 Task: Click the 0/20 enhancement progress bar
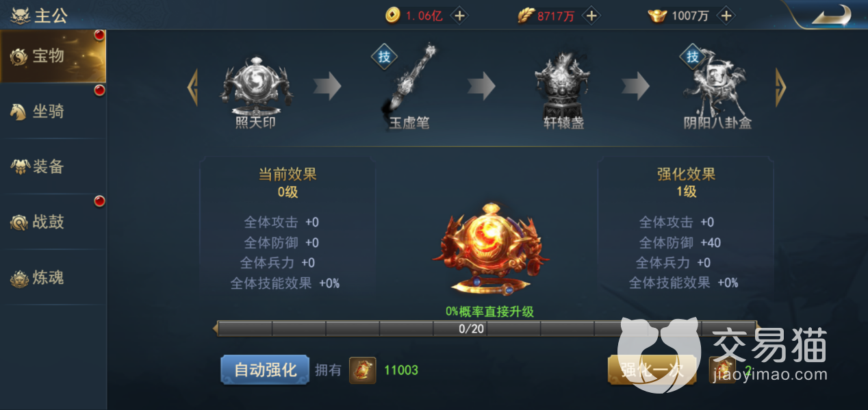(486, 329)
